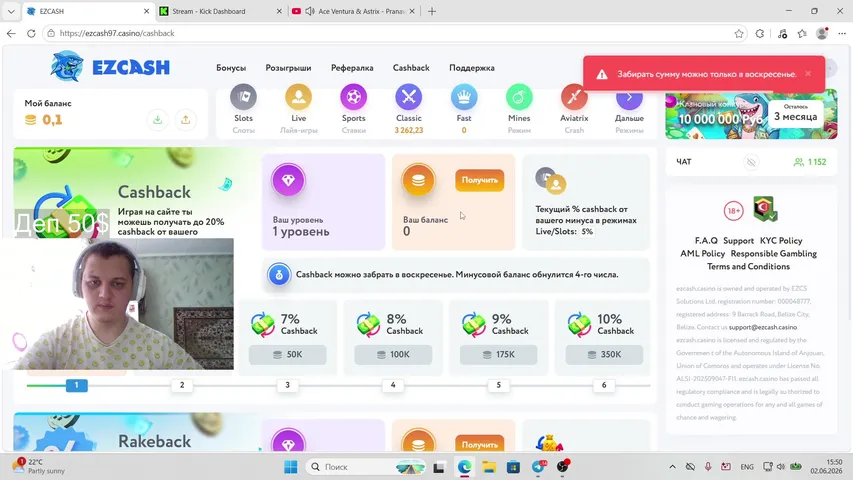Open Responsible Gambling link
The height and width of the screenshot is (480, 853).
click(774, 254)
